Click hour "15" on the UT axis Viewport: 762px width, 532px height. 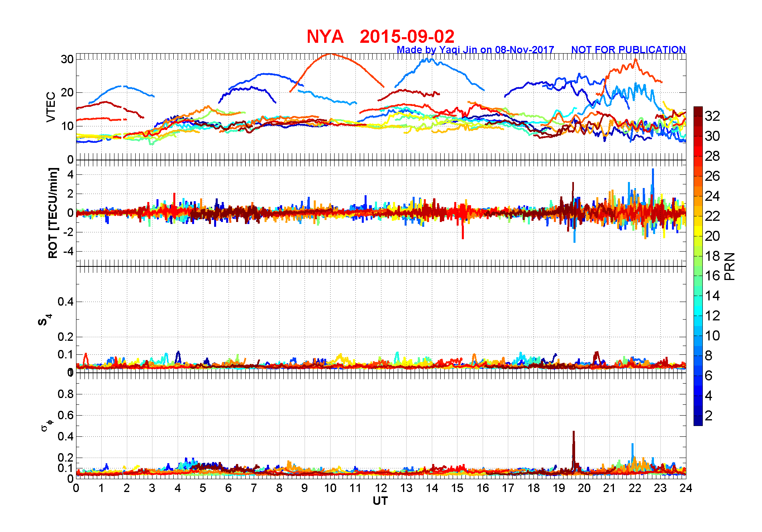click(x=457, y=488)
